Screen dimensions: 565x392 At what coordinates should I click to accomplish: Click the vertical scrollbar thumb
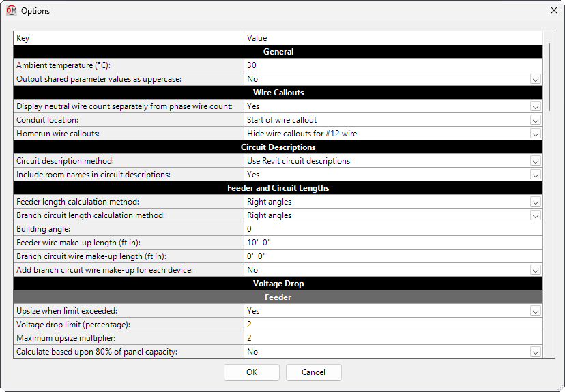[549, 75]
